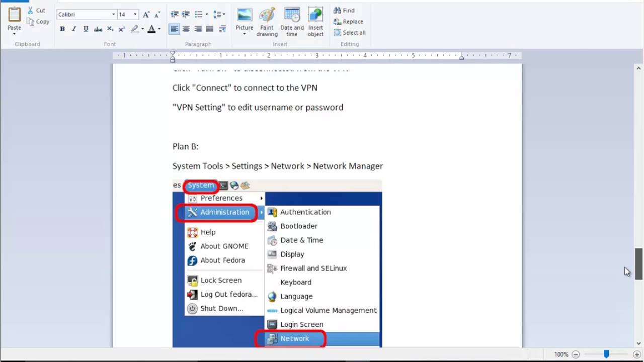Image resolution: width=644 pixels, height=362 pixels.
Task: Toggle italic formatting
Action: [x=74, y=29]
